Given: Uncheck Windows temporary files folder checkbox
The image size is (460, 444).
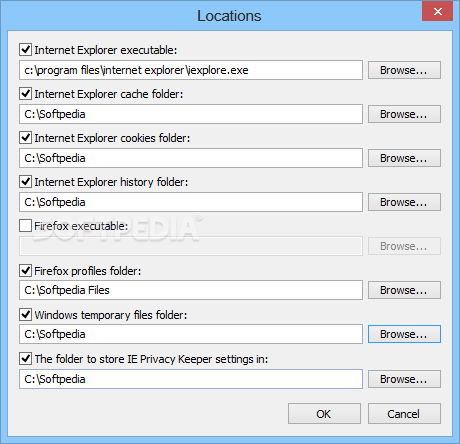Looking at the screenshot, I should pos(26,314).
